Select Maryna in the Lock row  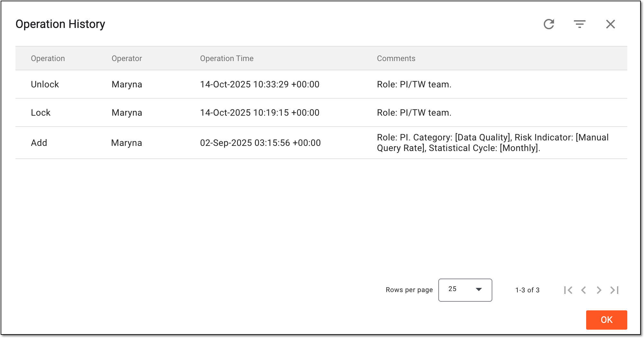[x=127, y=113]
